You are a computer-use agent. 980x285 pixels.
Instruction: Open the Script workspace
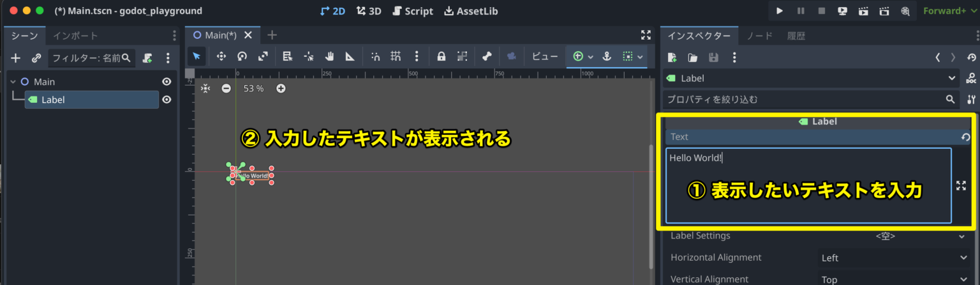pyautogui.click(x=413, y=11)
